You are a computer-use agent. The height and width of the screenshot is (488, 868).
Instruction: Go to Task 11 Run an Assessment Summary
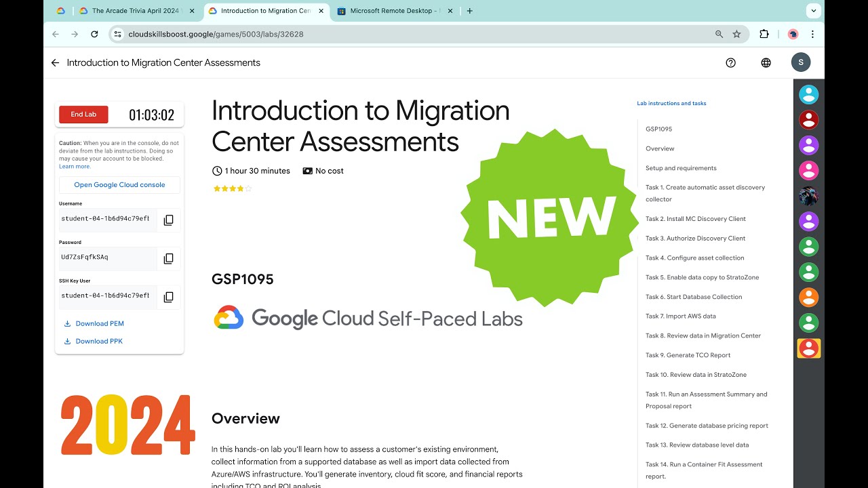pos(707,400)
